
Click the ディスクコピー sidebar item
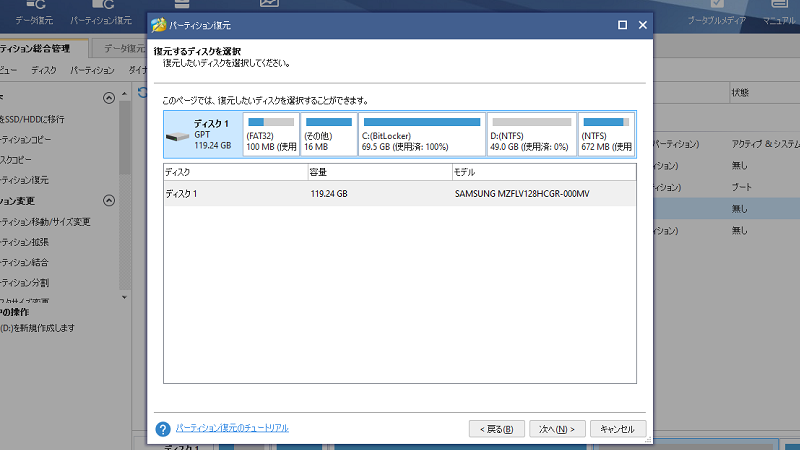pos(16,160)
